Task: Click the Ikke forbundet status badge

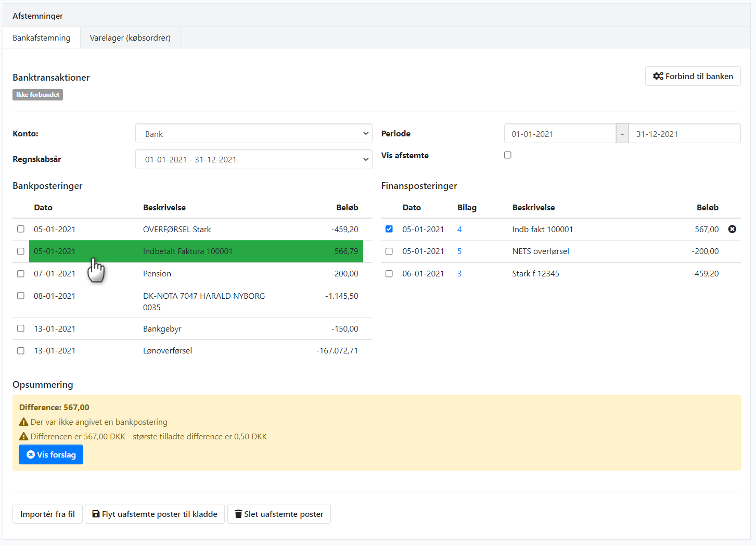Action: (x=37, y=95)
